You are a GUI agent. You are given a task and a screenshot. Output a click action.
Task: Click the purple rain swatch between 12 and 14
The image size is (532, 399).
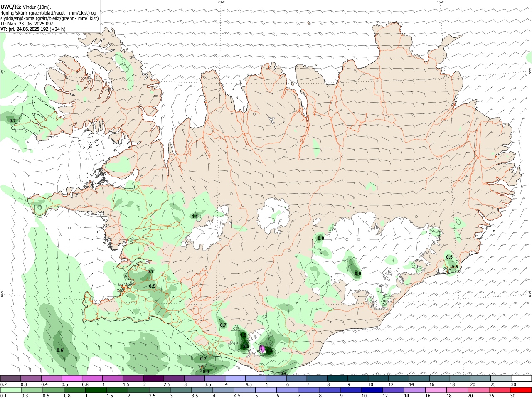click(394, 390)
